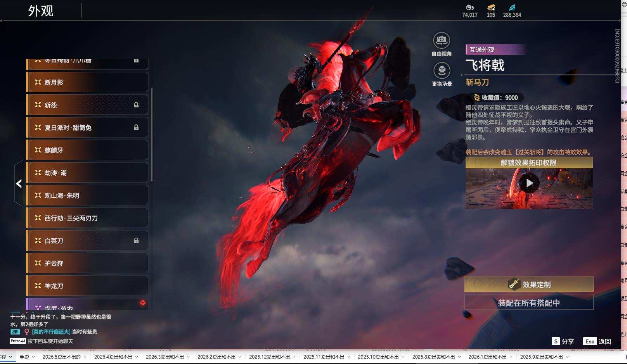Select 夏日派对·甜筒兔 skin entry
This screenshot has height=364, width=627.
(87, 128)
